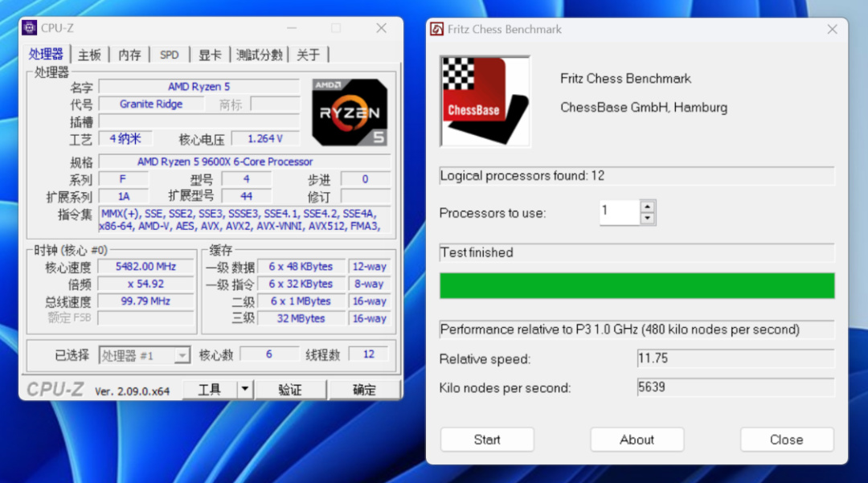Viewport: 868px width, 483px height.
Task: Select the 处理器 tab
Action: pyautogui.click(x=46, y=54)
